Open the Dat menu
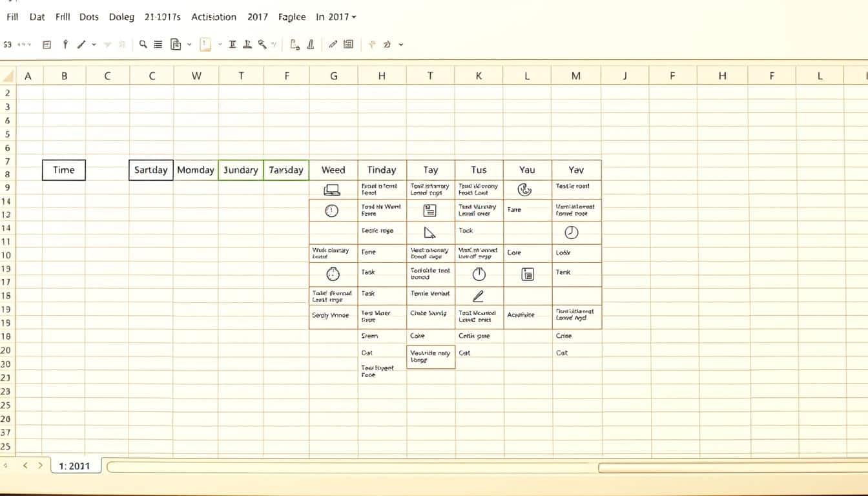The height and width of the screenshot is (496, 868). click(37, 17)
